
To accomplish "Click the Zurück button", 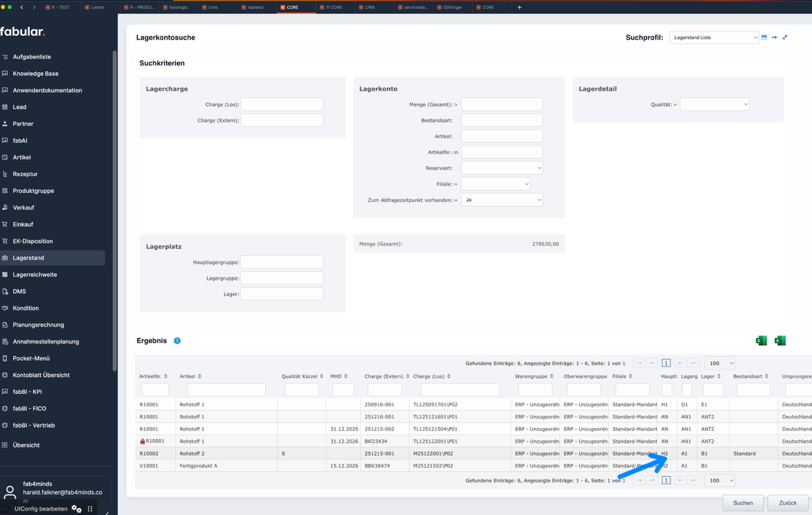I will pos(787,503).
